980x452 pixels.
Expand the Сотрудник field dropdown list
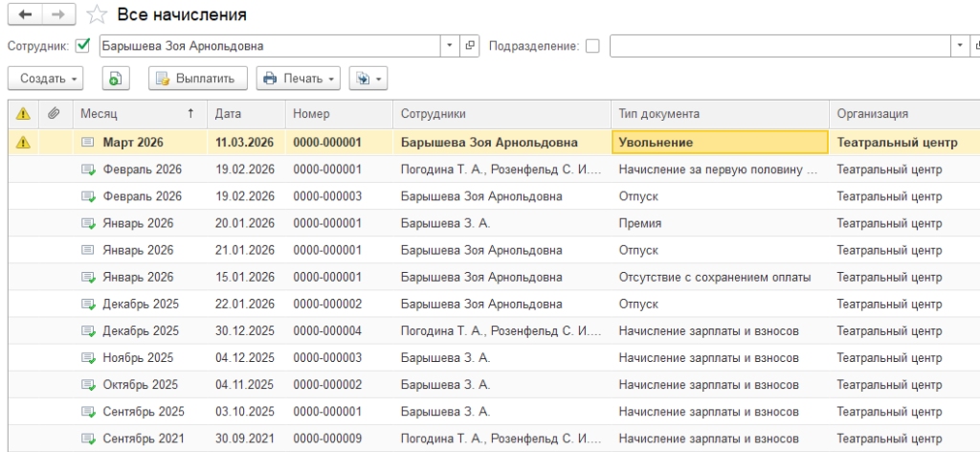pyautogui.click(x=451, y=46)
